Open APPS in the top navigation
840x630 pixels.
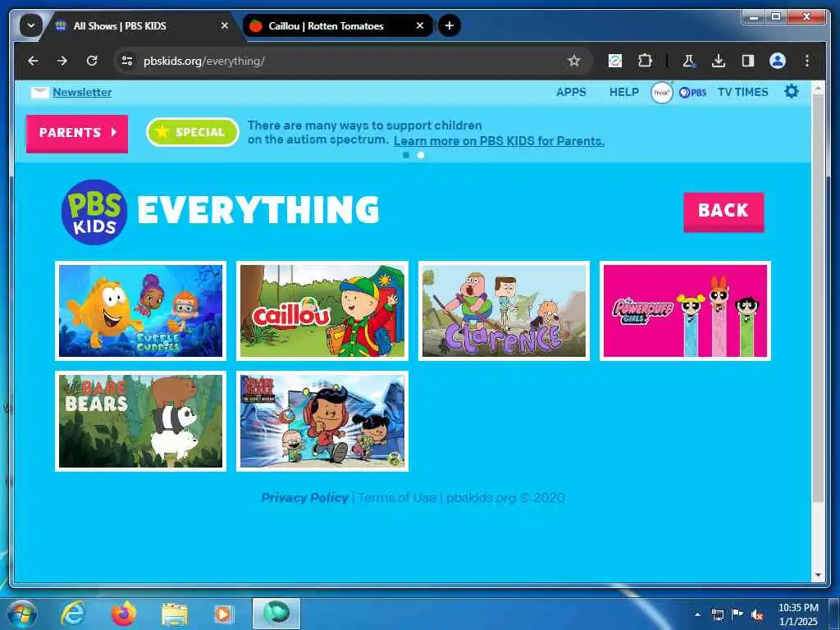click(571, 92)
